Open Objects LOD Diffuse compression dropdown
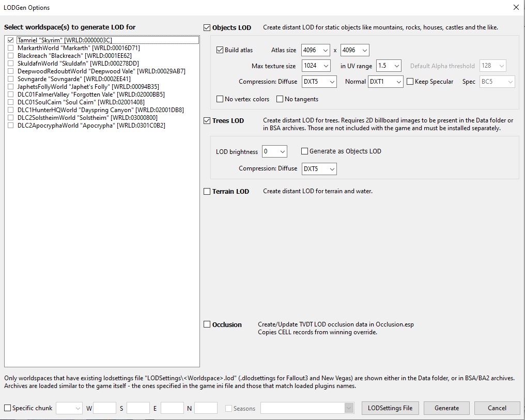 319,82
